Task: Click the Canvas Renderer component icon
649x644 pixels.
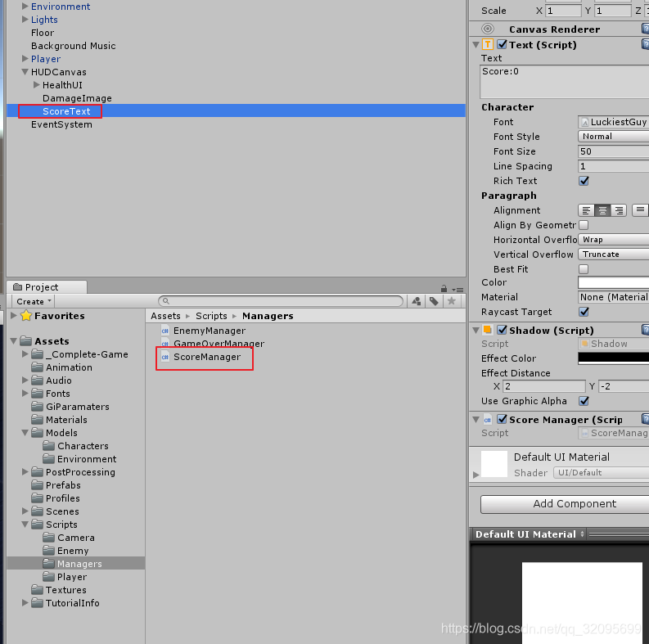Action: click(489, 29)
